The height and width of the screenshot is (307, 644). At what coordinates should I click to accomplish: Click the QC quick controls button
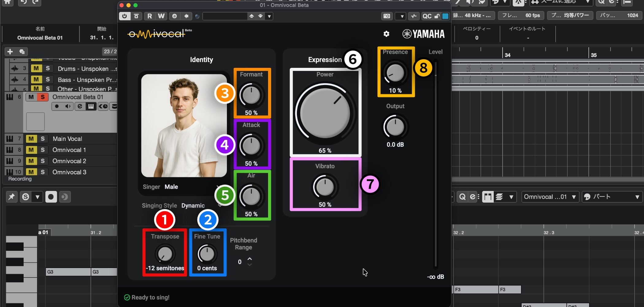(x=427, y=16)
